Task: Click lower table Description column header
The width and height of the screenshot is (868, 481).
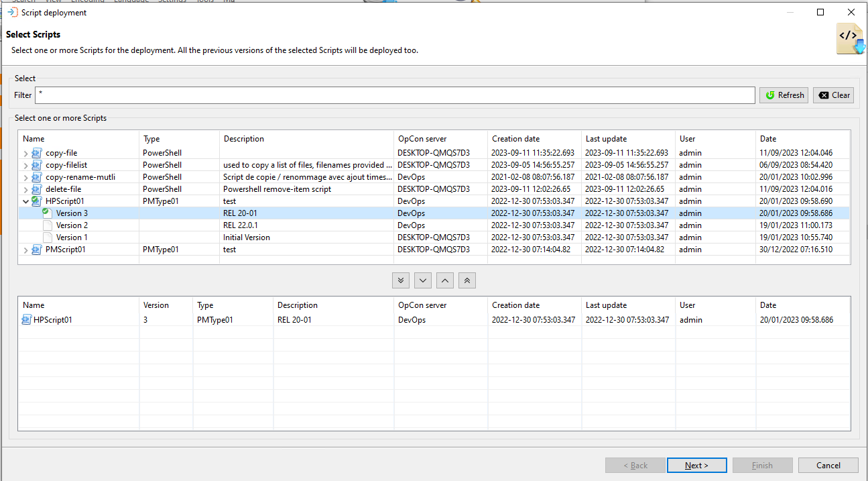Action: [333, 305]
